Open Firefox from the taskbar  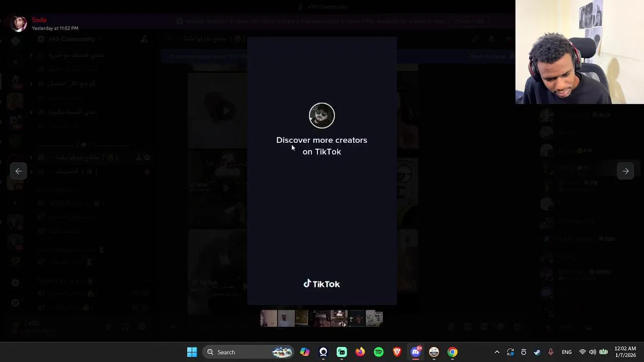click(360, 352)
